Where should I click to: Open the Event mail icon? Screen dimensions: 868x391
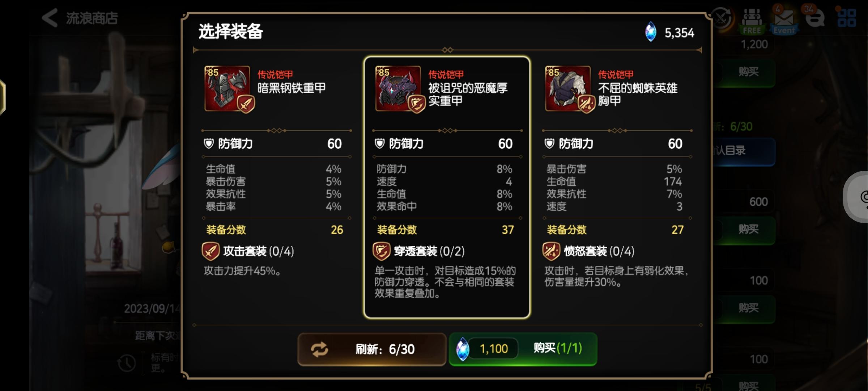(784, 20)
